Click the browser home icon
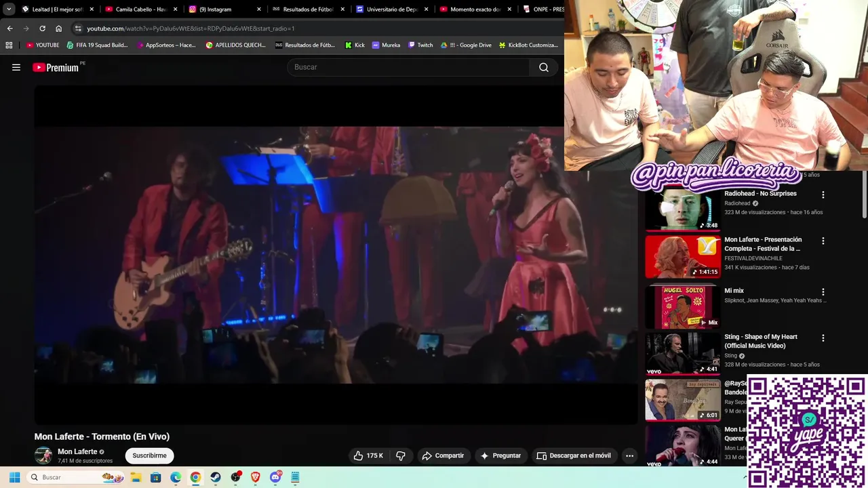The height and width of the screenshot is (488, 868). 58,28
